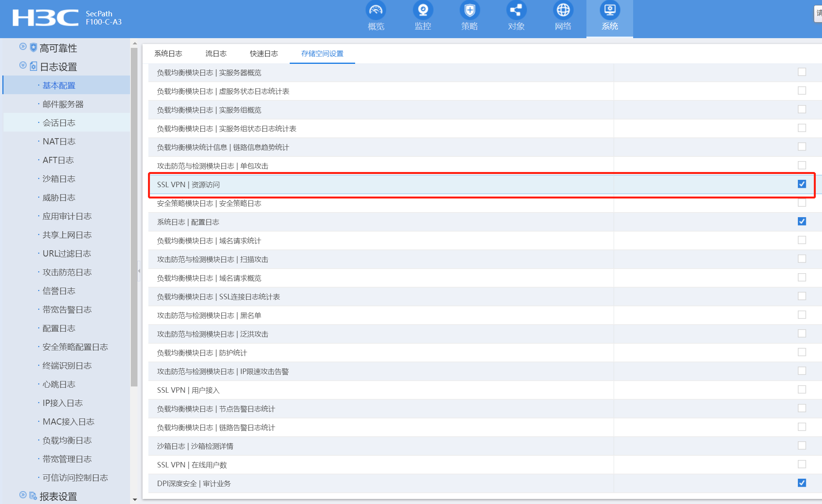Uncheck the SSL VPN 资源访问 checkbox
The height and width of the screenshot is (504, 822).
[x=802, y=184]
